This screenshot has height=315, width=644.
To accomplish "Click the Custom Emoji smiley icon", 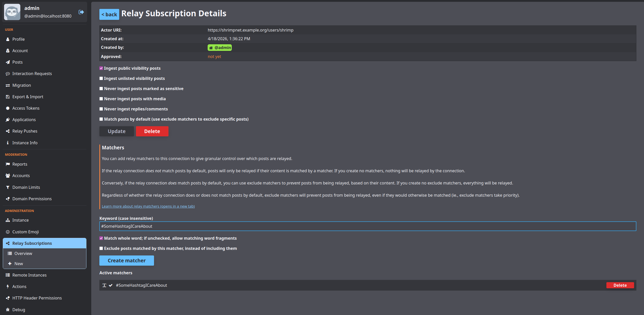I will point(8,232).
